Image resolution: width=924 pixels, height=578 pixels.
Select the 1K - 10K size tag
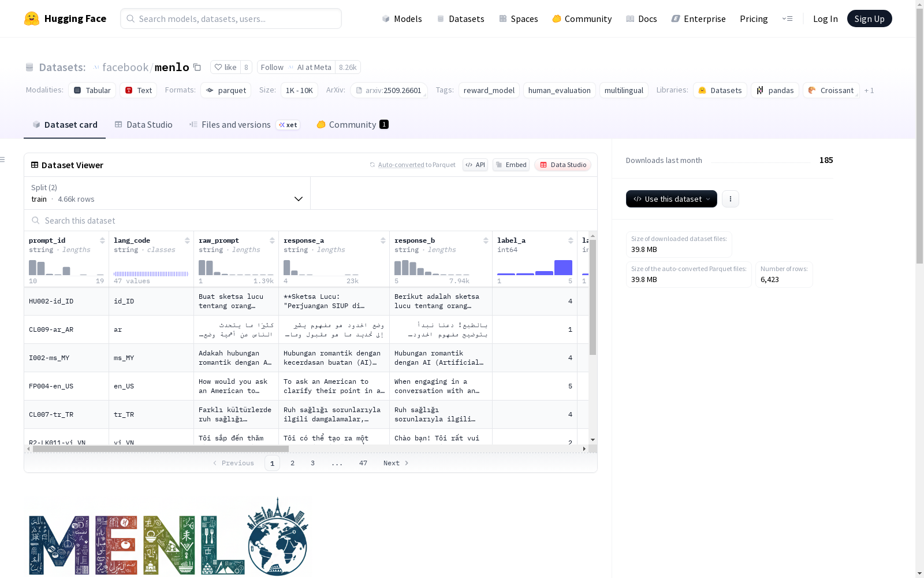[299, 90]
